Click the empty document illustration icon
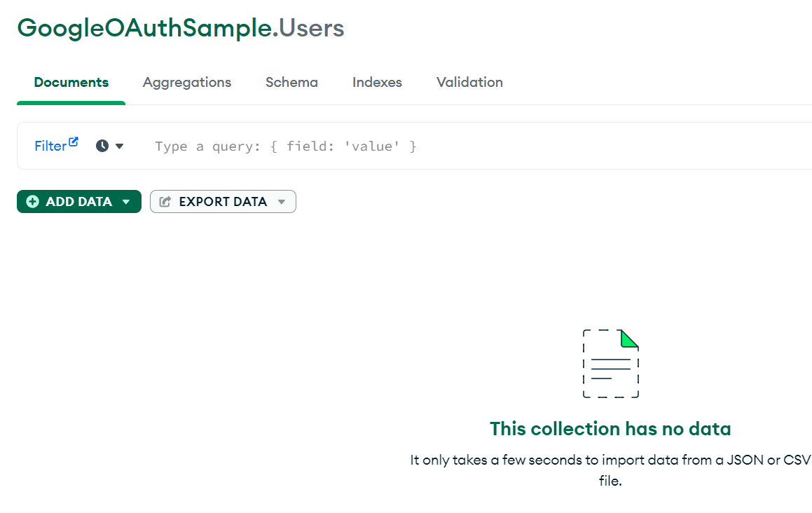 pyautogui.click(x=610, y=363)
